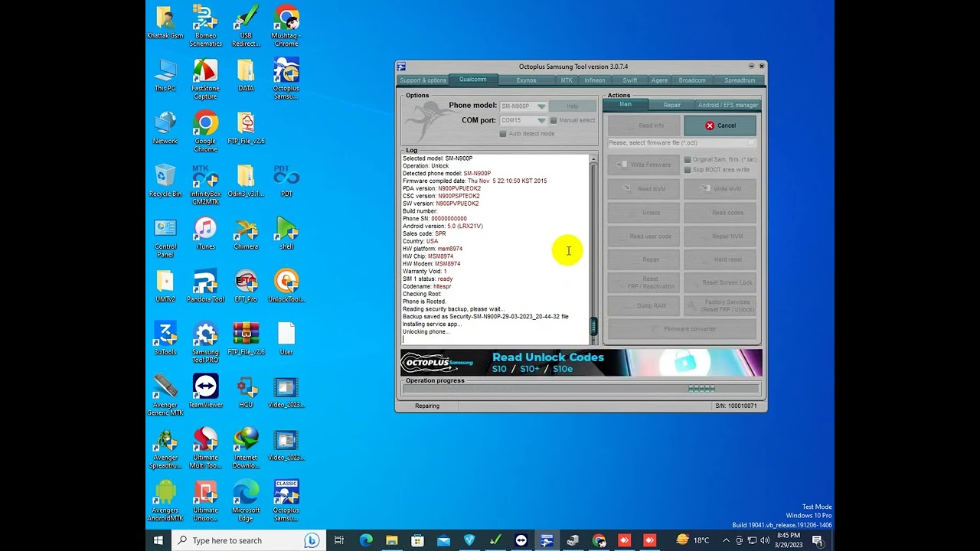This screenshot has width=980, height=551.
Task: Open Chimera tool shortcut
Action: pos(246,233)
